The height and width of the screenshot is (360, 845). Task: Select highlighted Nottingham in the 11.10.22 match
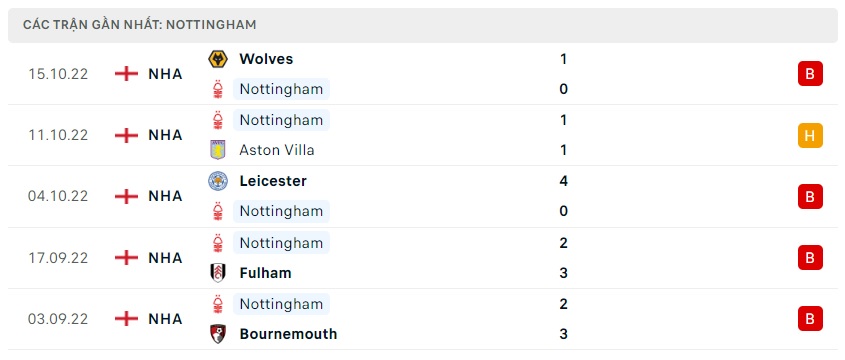pos(281,120)
